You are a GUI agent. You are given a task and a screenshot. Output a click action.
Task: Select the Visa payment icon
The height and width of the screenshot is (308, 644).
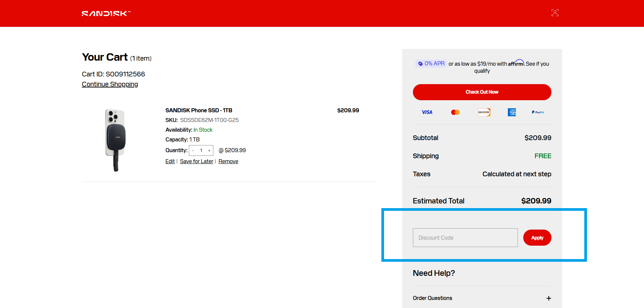pyautogui.click(x=427, y=112)
